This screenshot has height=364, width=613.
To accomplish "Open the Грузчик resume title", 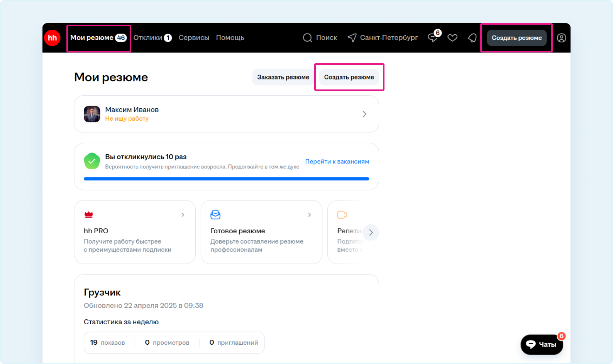I will (102, 292).
